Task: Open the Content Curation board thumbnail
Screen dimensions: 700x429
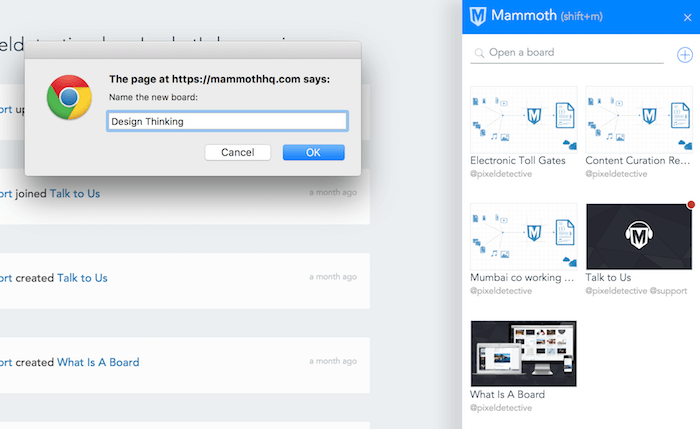Action: 639,120
